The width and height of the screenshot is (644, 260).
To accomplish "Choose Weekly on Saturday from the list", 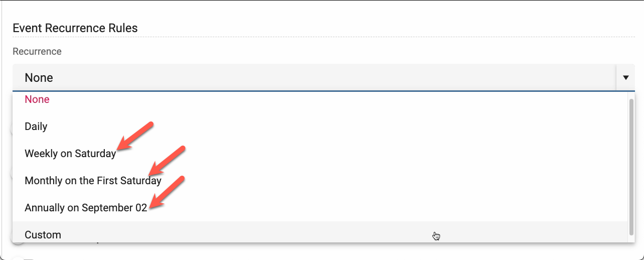I will point(70,154).
